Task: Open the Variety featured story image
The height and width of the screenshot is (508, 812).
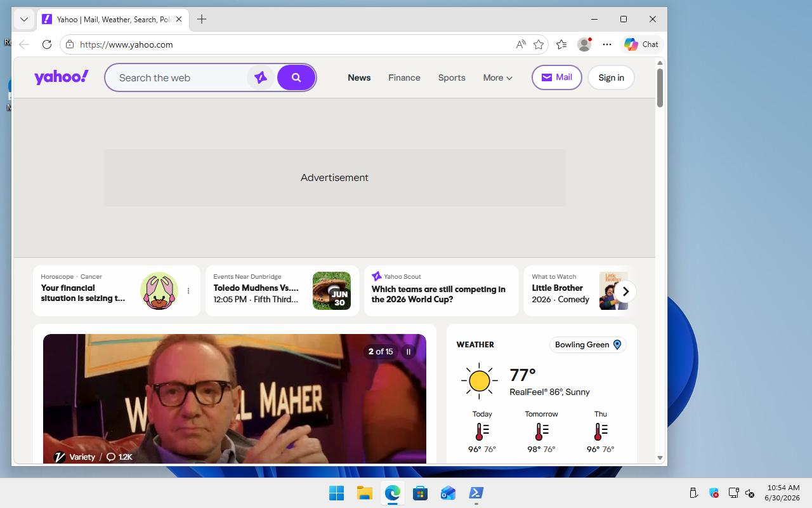Action: [x=235, y=399]
